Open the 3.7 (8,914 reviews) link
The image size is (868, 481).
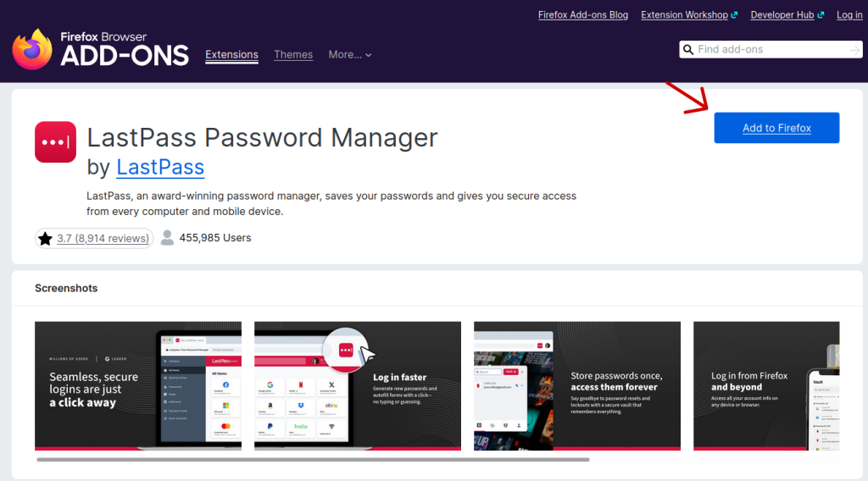coord(103,238)
